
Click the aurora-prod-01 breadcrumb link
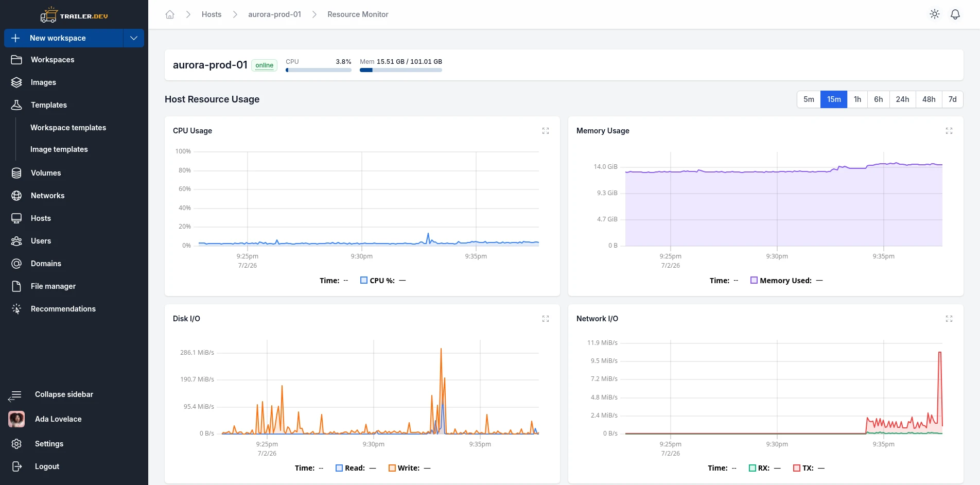click(x=274, y=14)
